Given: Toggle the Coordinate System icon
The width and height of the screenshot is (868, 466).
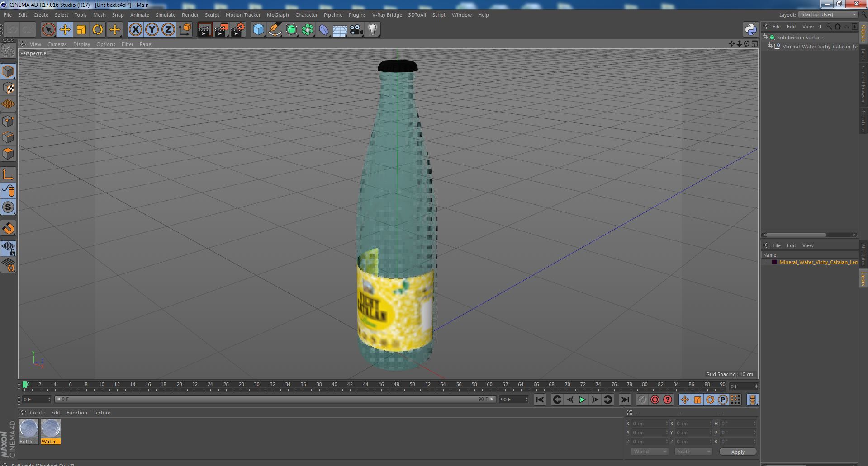Looking at the screenshot, I should point(185,30).
